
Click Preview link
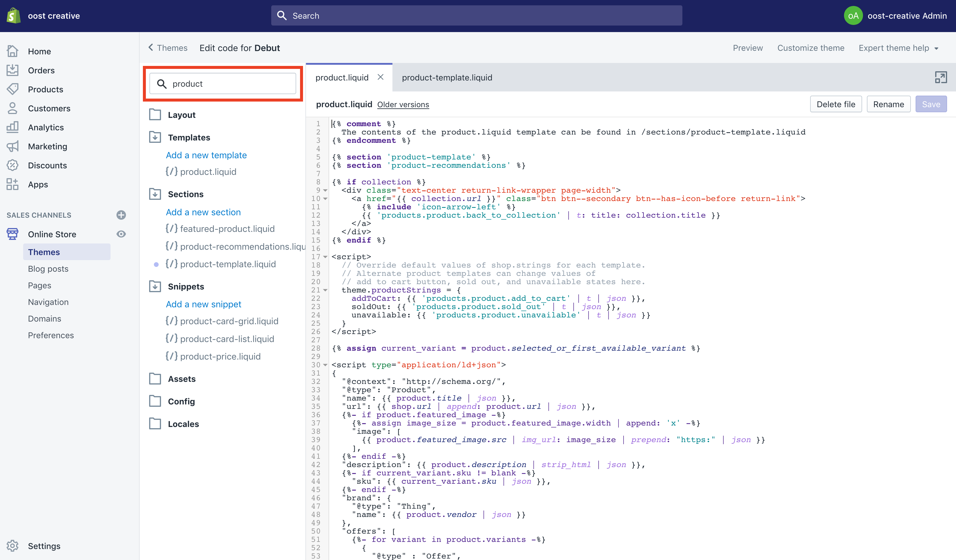click(747, 48)
